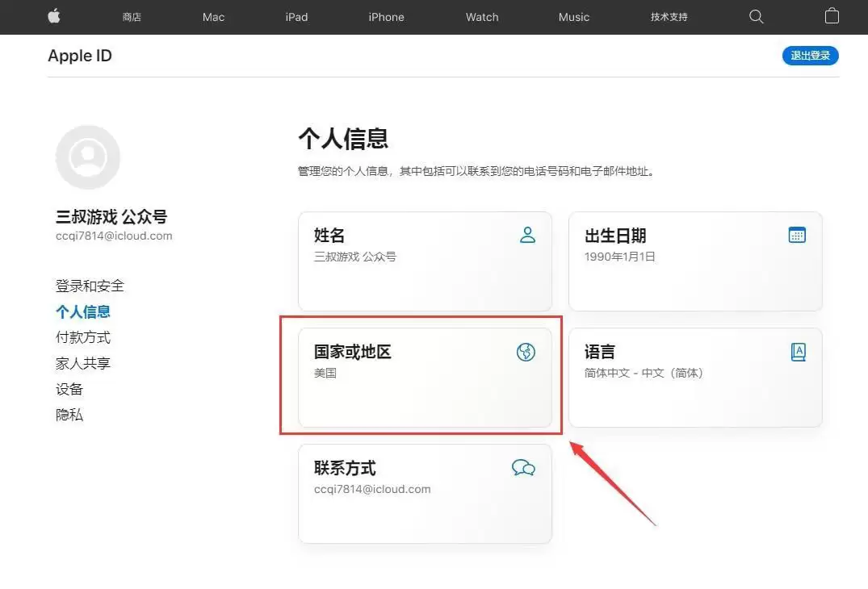Click the language 'A' icon on 语言 card

click(x=798, y=351)
